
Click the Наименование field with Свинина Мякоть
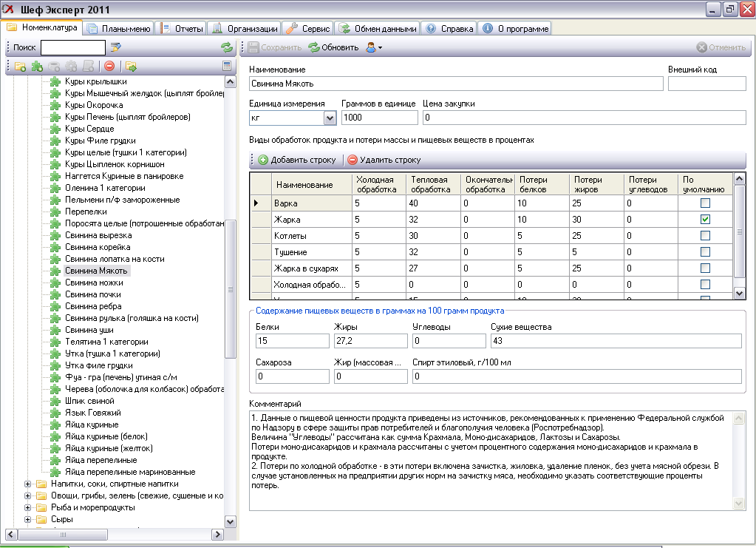tap(456, 84)
